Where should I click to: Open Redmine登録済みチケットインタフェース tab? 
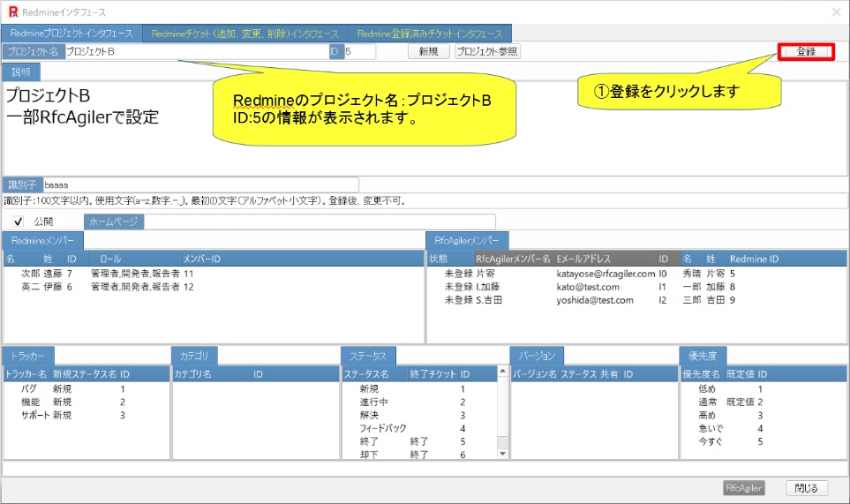[x=430, y=34]
